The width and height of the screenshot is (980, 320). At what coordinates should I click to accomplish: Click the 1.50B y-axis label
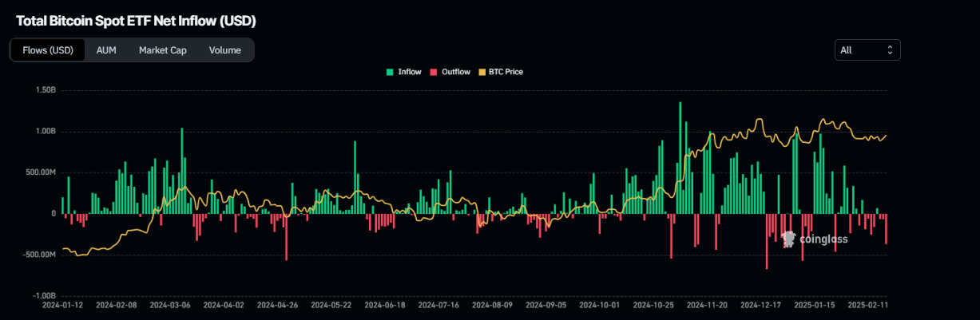point(46,91)
